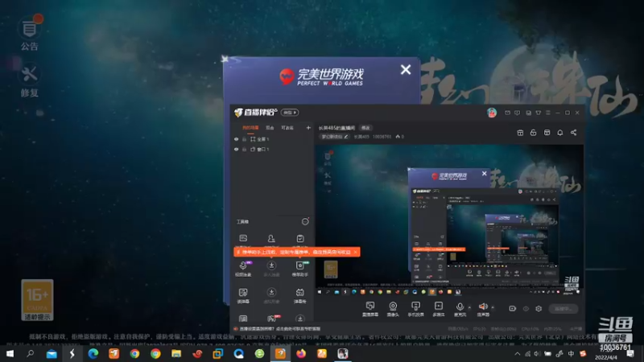The height and width of the screenshot is (362, 644).
Task: Lock the 窗口 1 source
Action: (x=245, y=150)
